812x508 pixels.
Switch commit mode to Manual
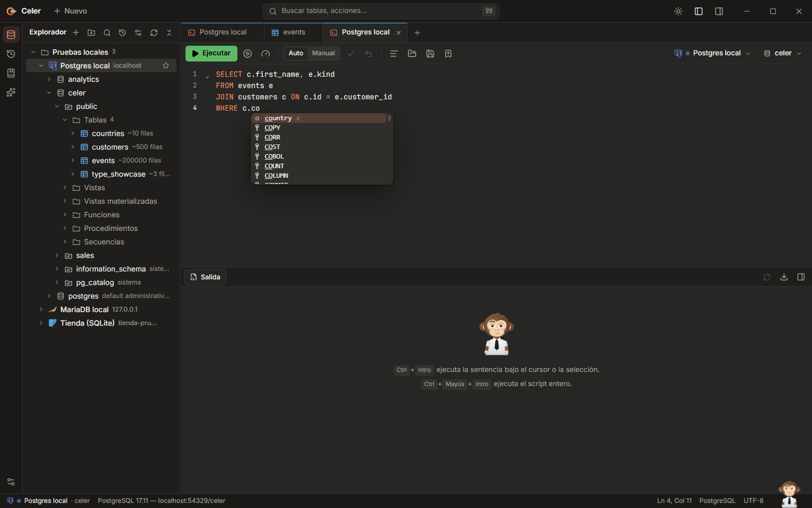pos(324,54)
